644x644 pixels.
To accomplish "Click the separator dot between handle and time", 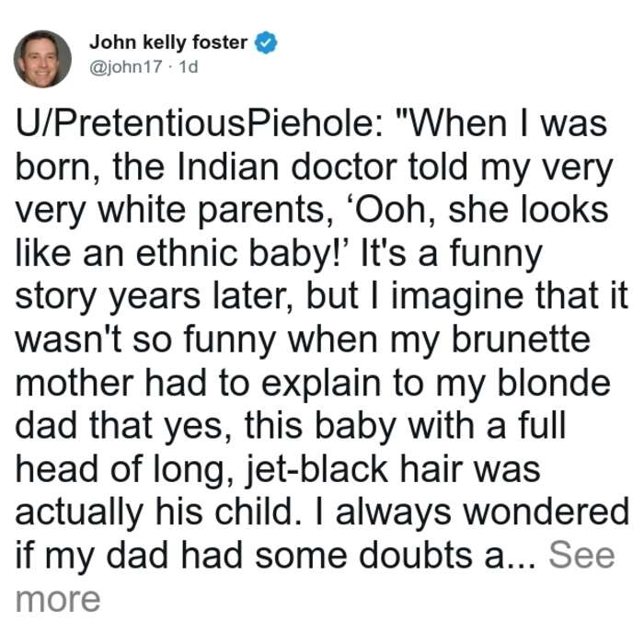I will click(171, 67).
